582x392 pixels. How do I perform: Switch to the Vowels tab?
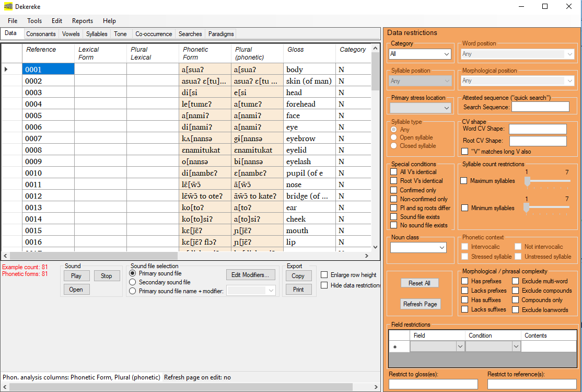point(71,34)
